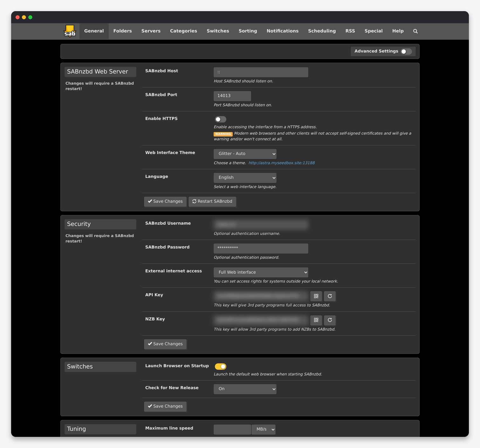This screenshot has height=448, width=480.
Task: Show QR code for API Key
Action: 316,296
